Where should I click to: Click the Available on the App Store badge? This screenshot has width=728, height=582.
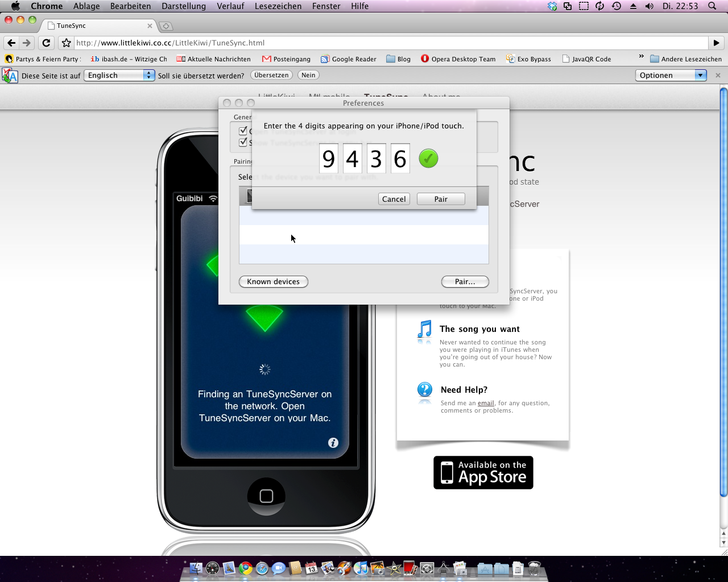point(483,472)
